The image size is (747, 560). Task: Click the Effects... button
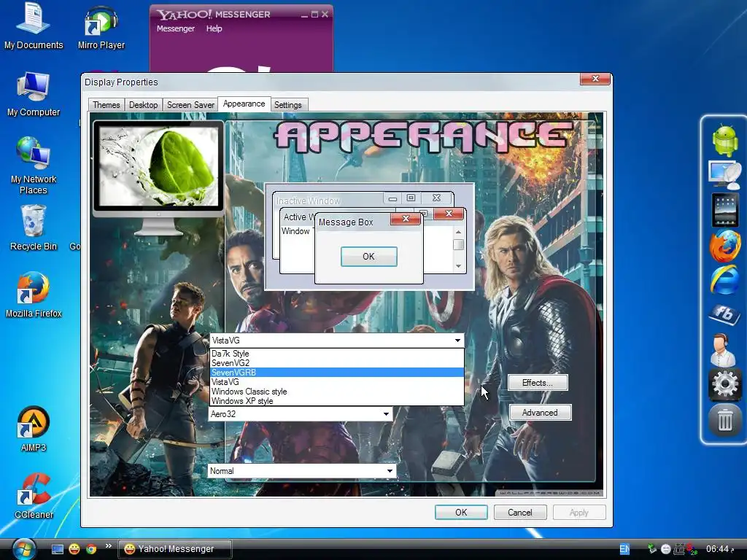pos(538,383)
